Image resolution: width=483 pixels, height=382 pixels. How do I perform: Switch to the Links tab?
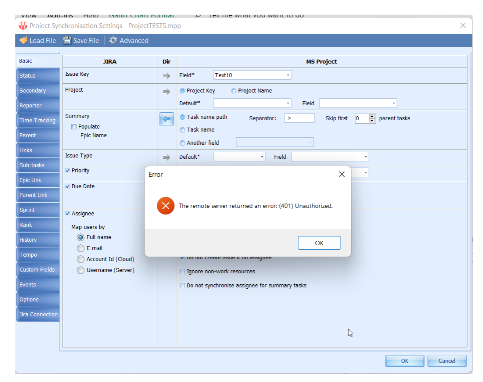[38, 150]
